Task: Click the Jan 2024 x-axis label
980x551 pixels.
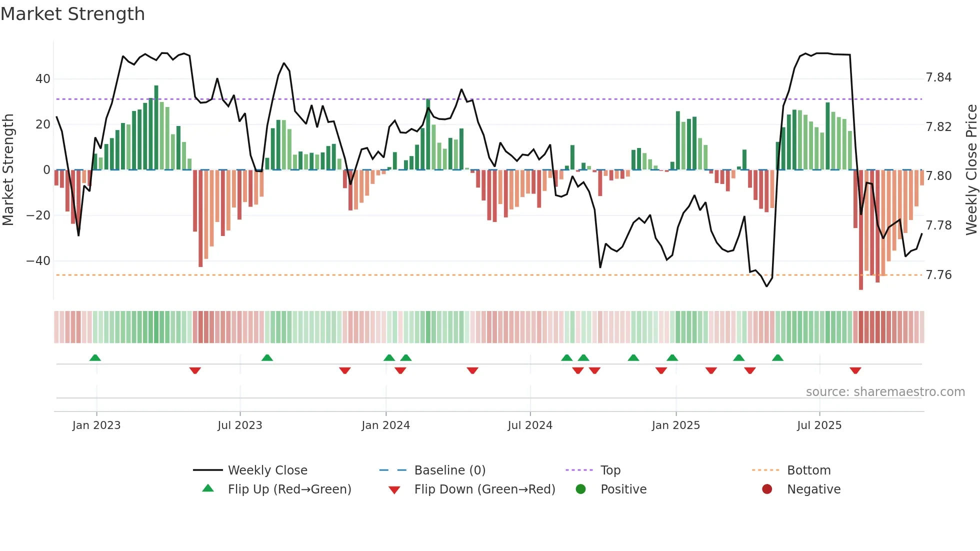Action: click(x=385, y=425)
